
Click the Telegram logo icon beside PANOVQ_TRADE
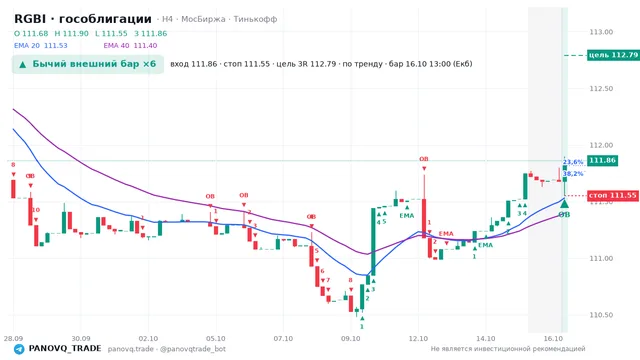coord(19,349)
